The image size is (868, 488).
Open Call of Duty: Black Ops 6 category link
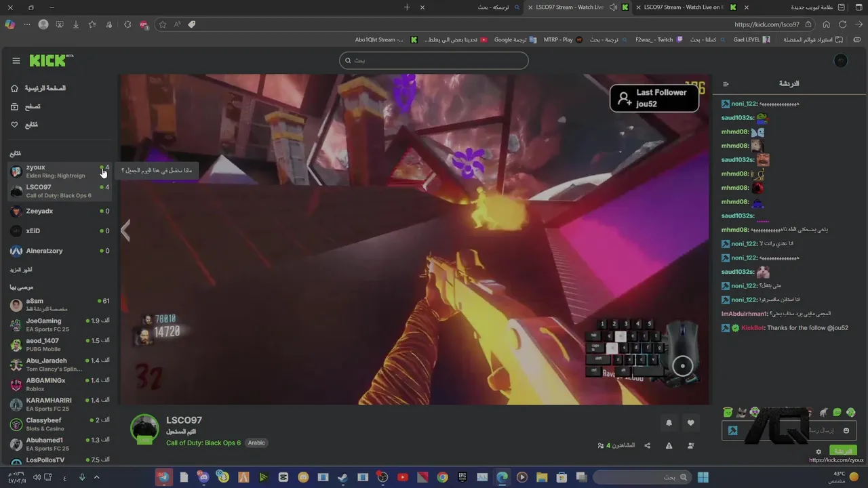pyautogui.click(x=203, y=443)
